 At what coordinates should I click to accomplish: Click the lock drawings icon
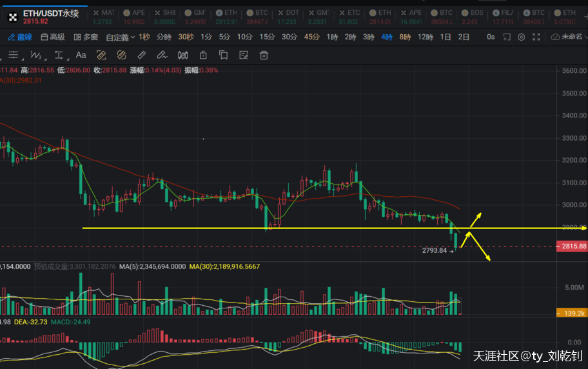coord(203,55)
